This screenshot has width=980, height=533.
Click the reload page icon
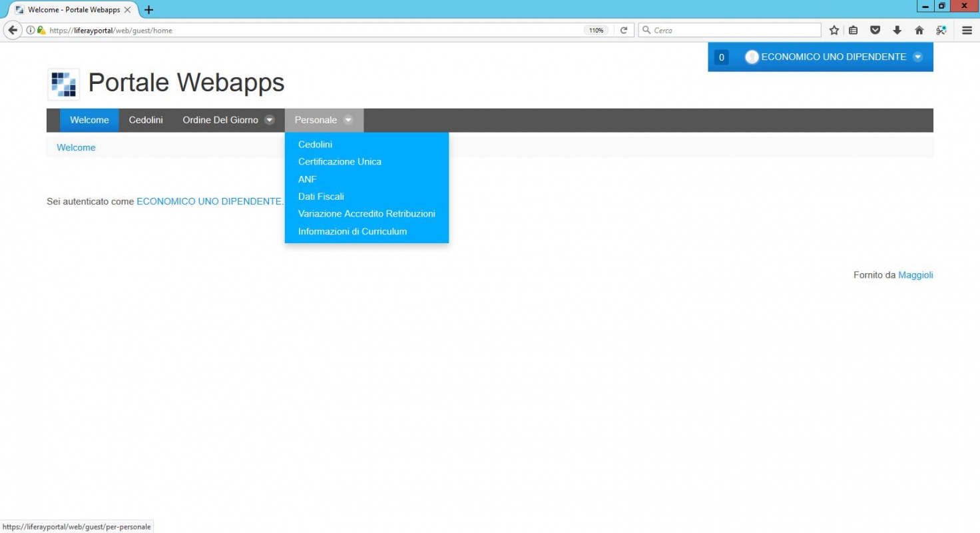tap(624, 30)
